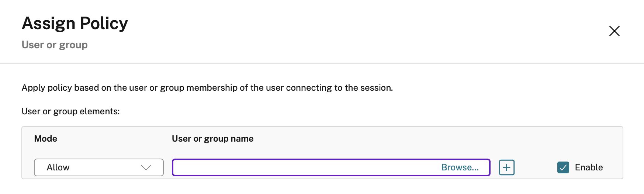
Task: Click the User or group name header
Action: point(212,139)
